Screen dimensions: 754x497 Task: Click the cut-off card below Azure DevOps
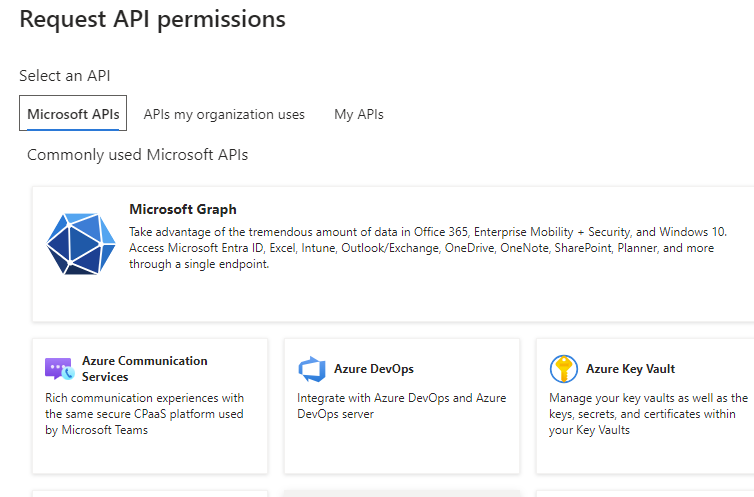402,493
